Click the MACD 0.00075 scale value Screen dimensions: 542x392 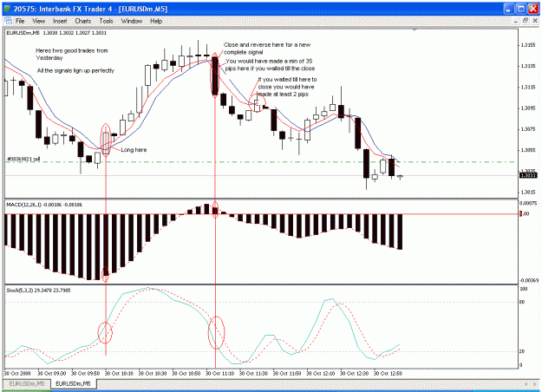click(x=529, y=203)
